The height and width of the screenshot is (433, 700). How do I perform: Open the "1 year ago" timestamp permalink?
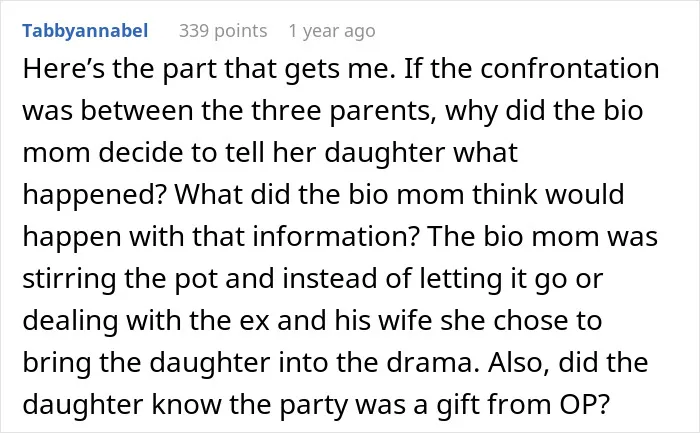pyautogui.click(x=332, y=31)
